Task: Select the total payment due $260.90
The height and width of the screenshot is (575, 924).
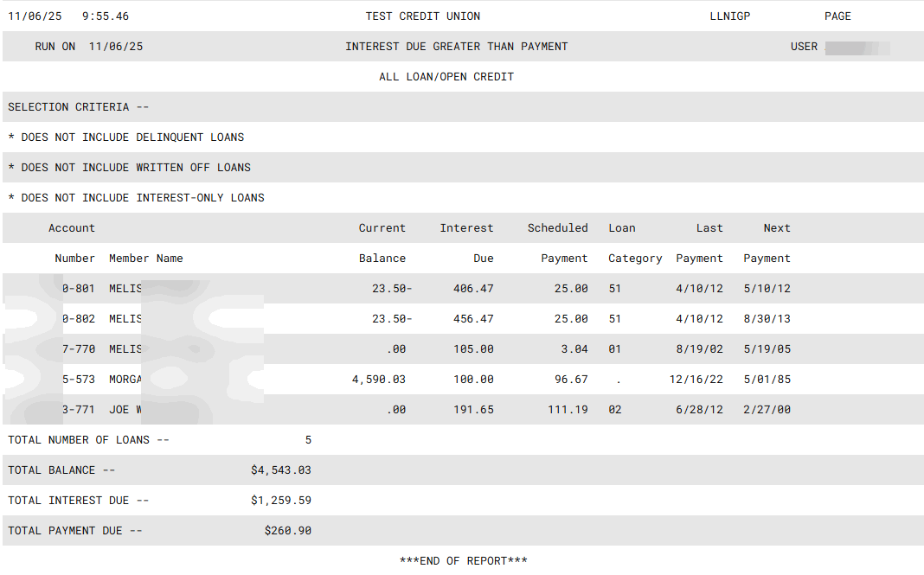Action: pos(287,531)
